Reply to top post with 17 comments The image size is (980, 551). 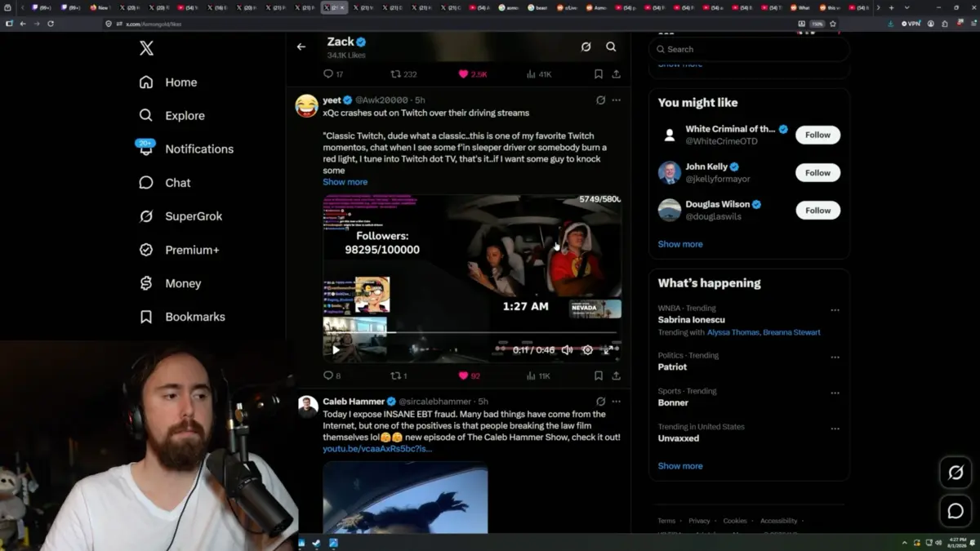(x=333, y=74)
